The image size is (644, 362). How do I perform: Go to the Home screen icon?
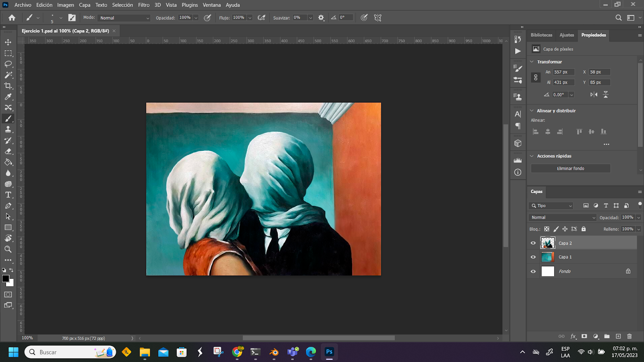point(12,18)
